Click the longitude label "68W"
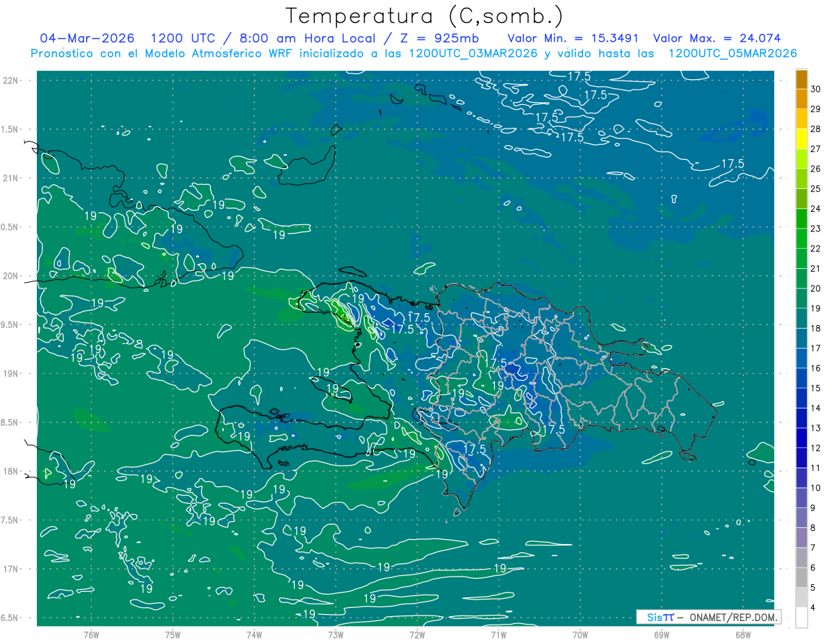 [742, 634]
